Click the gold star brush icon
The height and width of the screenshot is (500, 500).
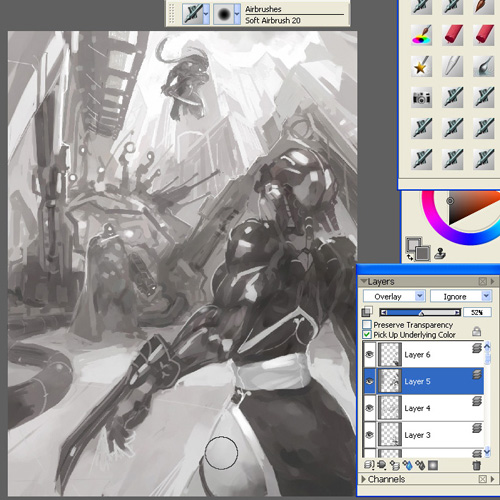point(421,66)
